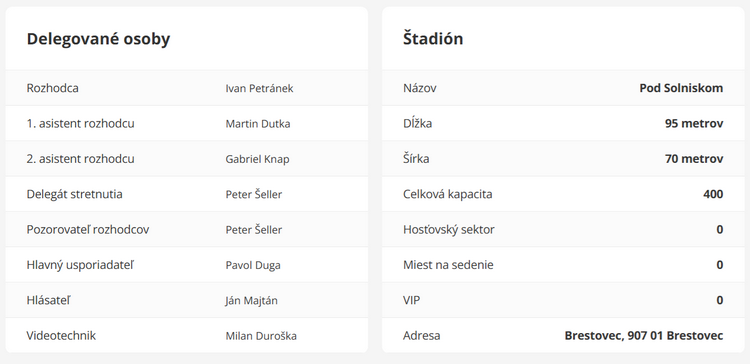Click the Štadión heading
The width and height of the screenshot is (750, 364).
click(x=433, y=39)
